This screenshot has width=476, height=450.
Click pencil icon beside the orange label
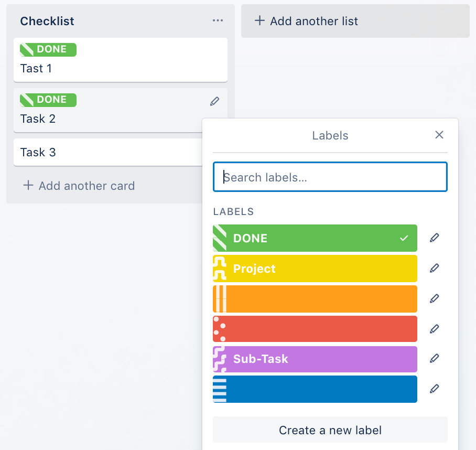click(x=434, y=299)
